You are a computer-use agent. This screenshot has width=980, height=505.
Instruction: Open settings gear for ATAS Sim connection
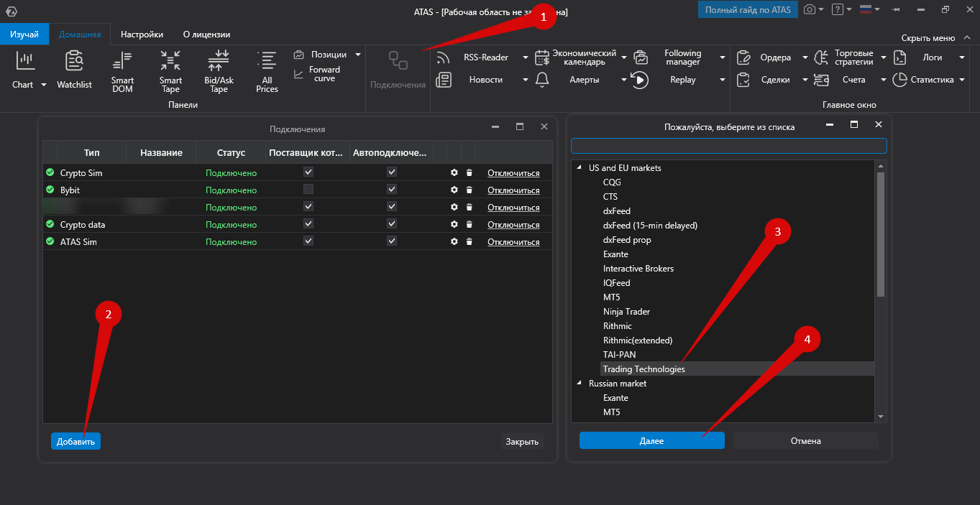[454, 242]
